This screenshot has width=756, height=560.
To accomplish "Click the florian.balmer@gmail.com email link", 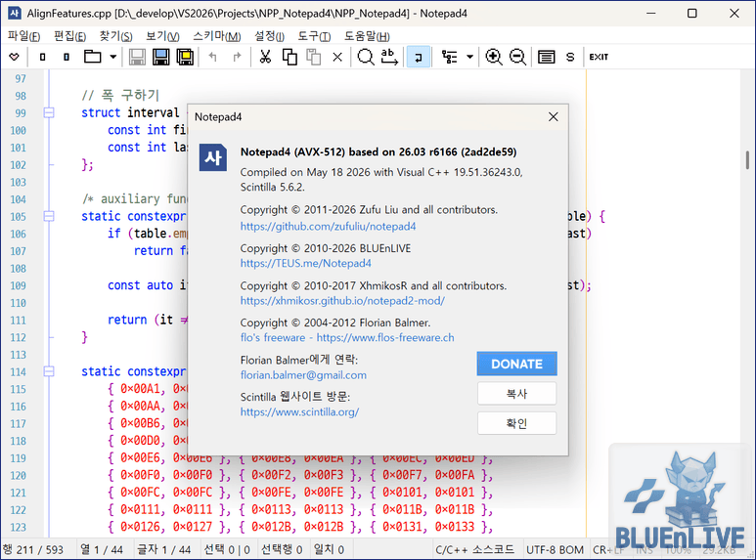I will pyautogui.click(x=303, y=375).
